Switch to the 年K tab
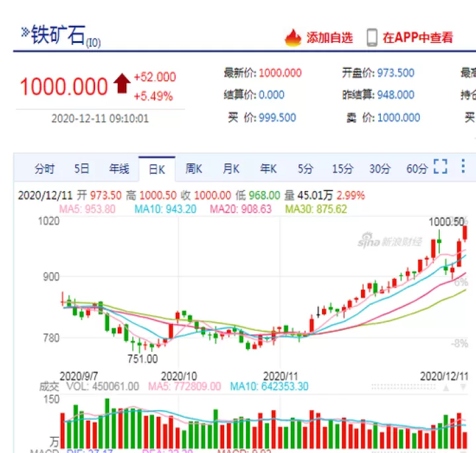The height and width of the screenshot is (453, 476). [268, 169]
